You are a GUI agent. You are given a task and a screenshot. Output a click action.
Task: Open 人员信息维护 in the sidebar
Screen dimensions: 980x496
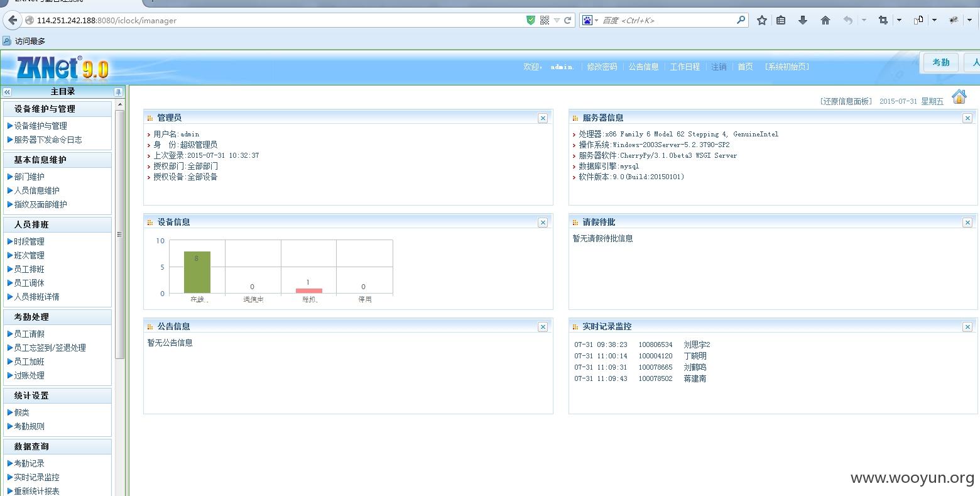[37, 190]
